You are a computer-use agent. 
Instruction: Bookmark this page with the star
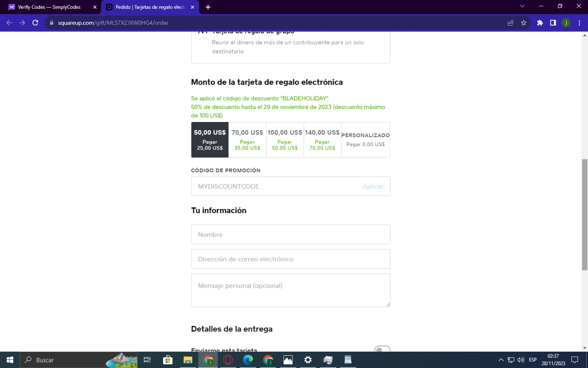click(524, 23)
